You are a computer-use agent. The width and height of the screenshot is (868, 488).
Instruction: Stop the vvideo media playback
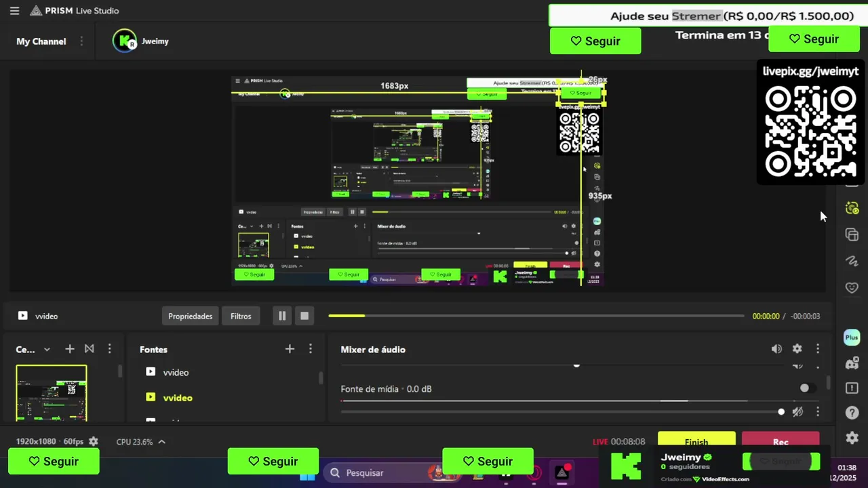[x=304, y=316]
